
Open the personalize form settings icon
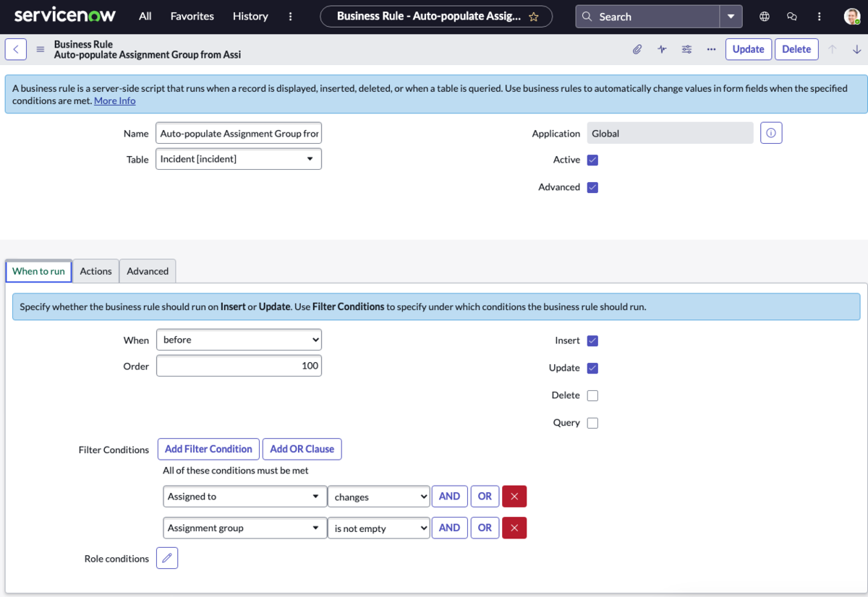(x=686, y=49)
